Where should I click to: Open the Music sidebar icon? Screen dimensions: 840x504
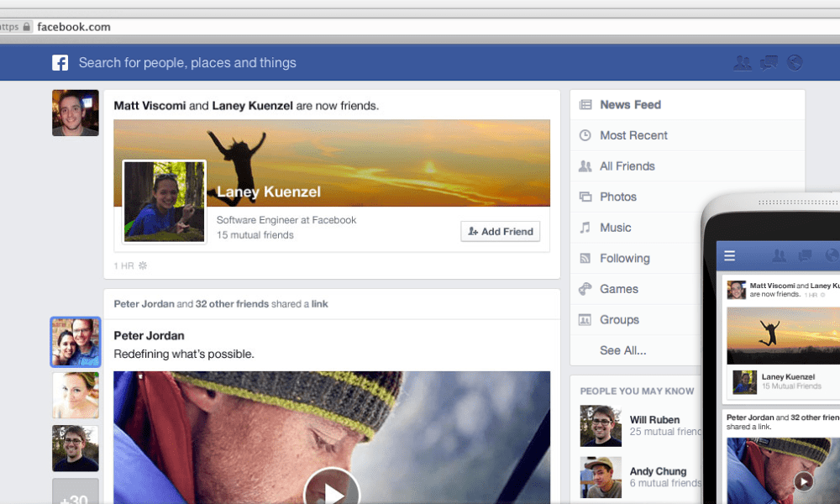pyautogui.click(x=584, y=227)
